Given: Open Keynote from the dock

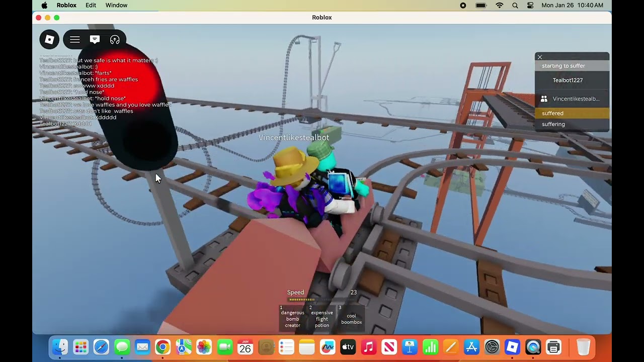Looking at the screenshot, I should point(410,347).
